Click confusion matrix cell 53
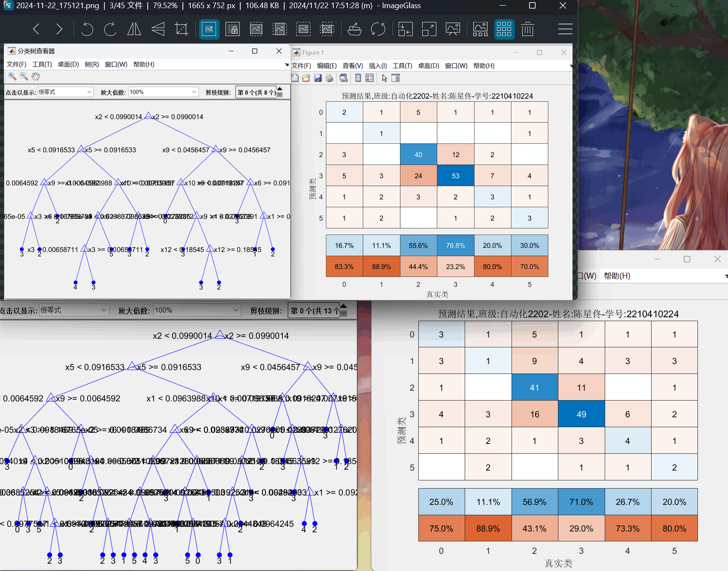This screenshot has width=728, height=571. coord(456,176)
